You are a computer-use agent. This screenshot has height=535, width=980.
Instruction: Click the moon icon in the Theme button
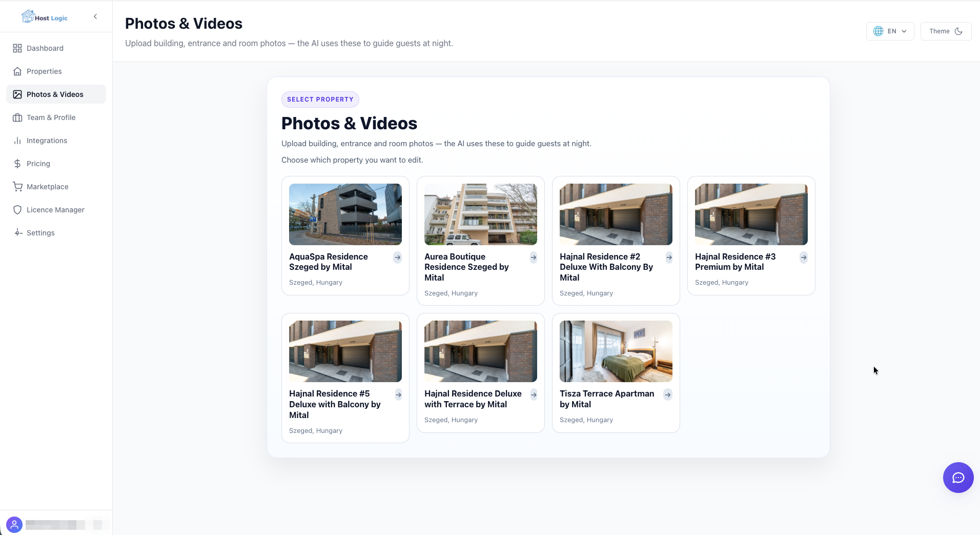958,31
